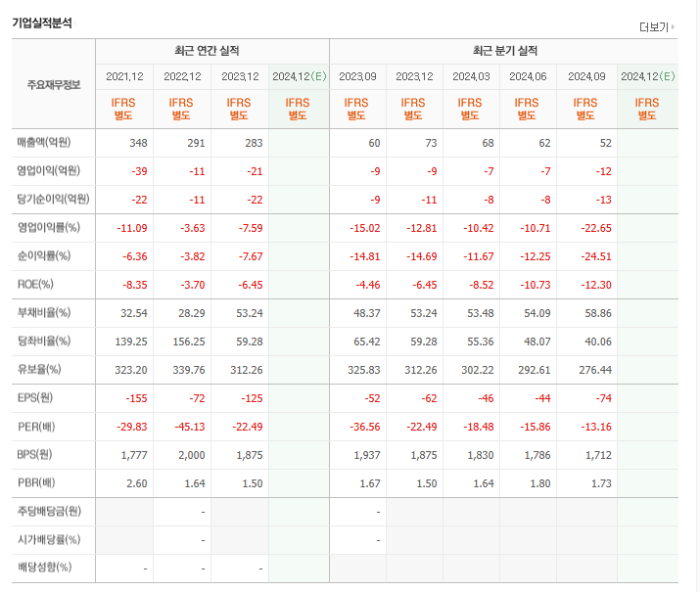Click the 2024.03 quarterly column header

pos(471,76)
